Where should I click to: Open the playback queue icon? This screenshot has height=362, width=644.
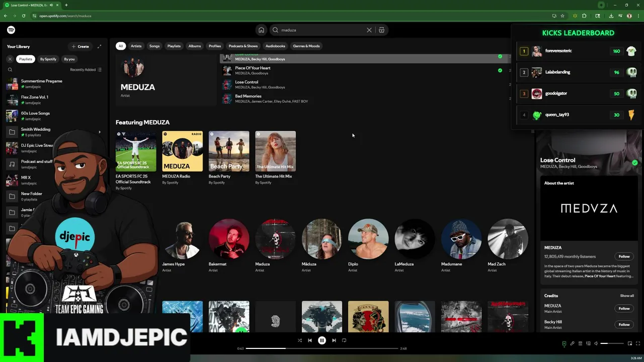tap(580, 343)
